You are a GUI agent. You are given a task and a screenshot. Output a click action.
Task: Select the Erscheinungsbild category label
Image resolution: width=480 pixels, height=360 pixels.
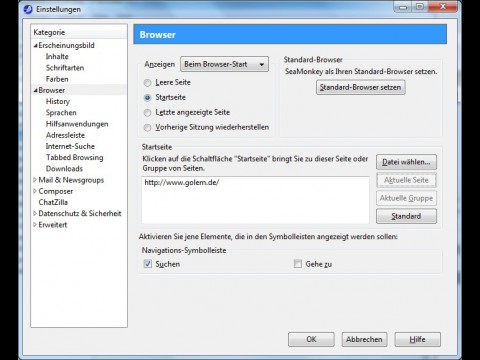(x=66, y=45)
